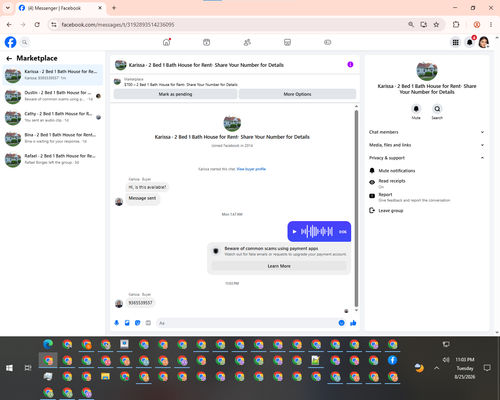Screen dimensions: 500x400
Task: Open Friends icon in top navigation
Action: 247,42
